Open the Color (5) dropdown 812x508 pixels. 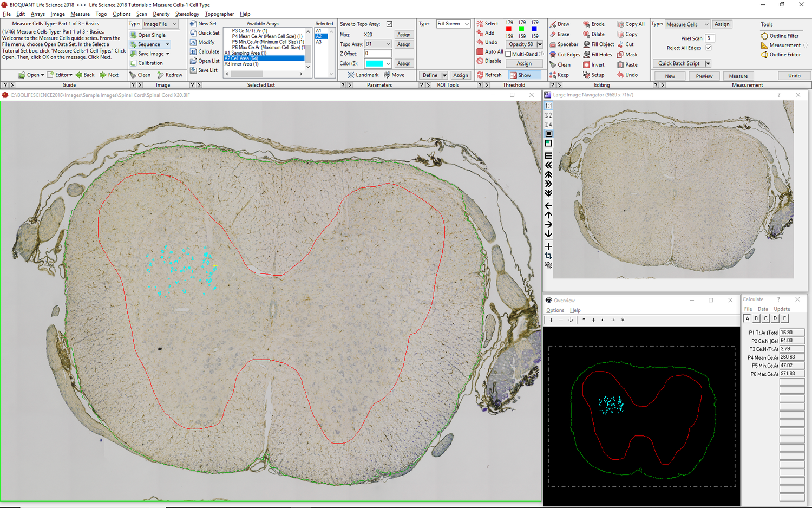[388, 64]
